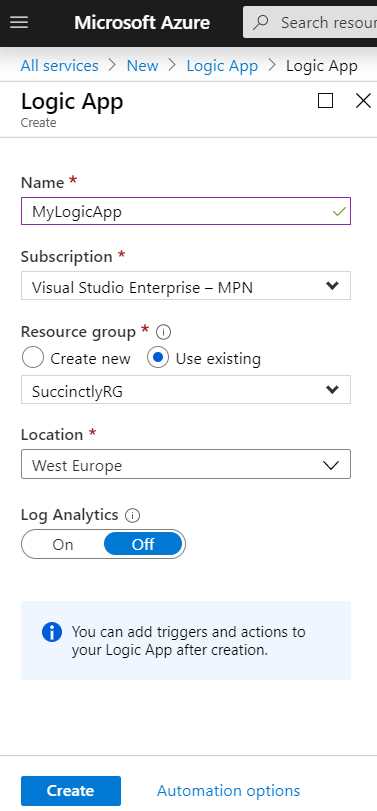Close the Logic App blade

click(363, 101)
